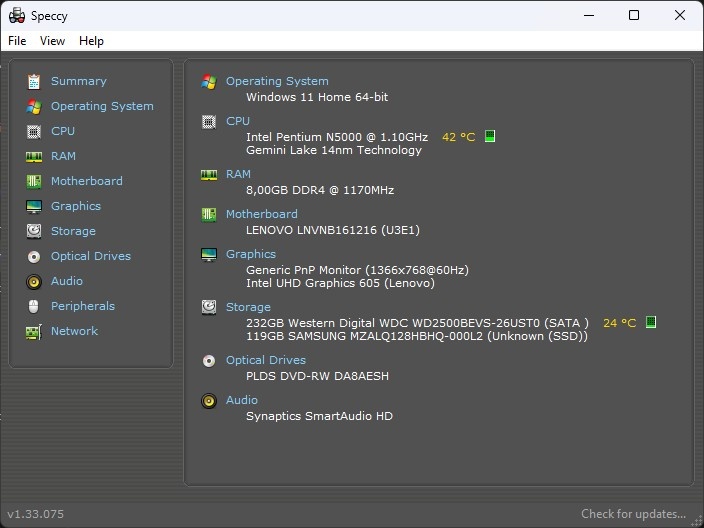
Task: Select Operating System in the sidebar
Action: [102, 106]
